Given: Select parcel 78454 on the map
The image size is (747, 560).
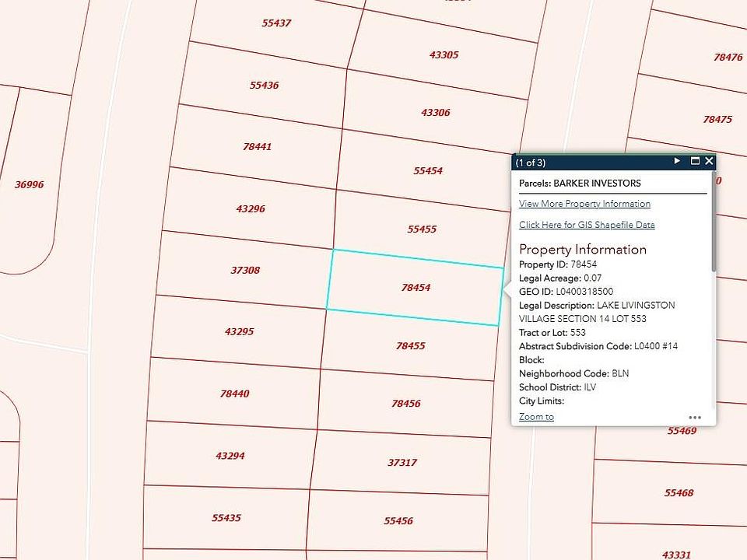Looking at the screenshot, I should tap(416, 288).
